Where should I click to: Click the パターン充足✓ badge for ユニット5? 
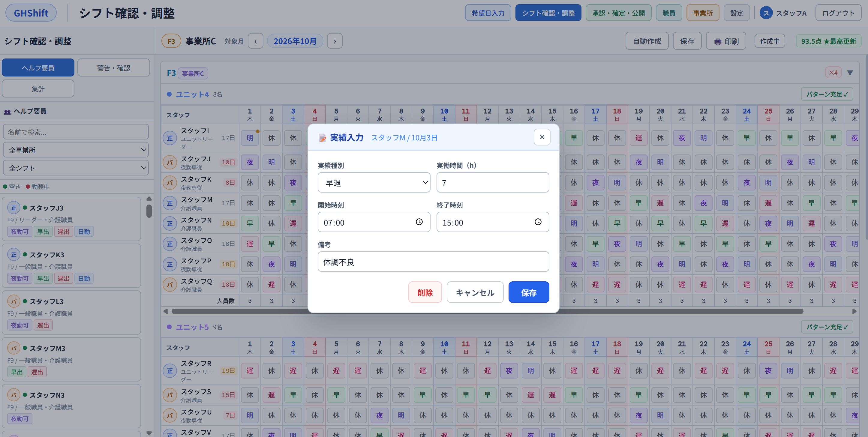tap(827, 327)
